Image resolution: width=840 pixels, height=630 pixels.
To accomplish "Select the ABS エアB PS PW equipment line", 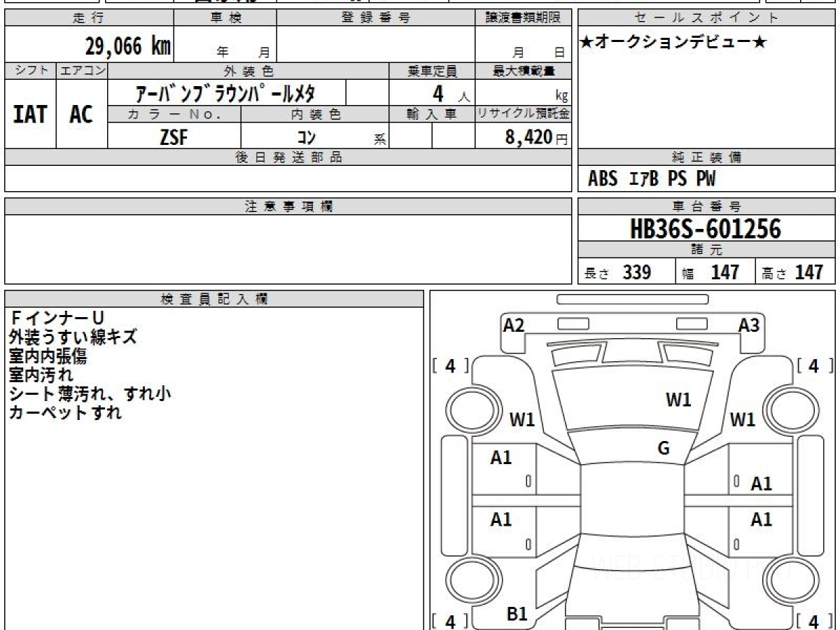I will click(x=652, y=179).
